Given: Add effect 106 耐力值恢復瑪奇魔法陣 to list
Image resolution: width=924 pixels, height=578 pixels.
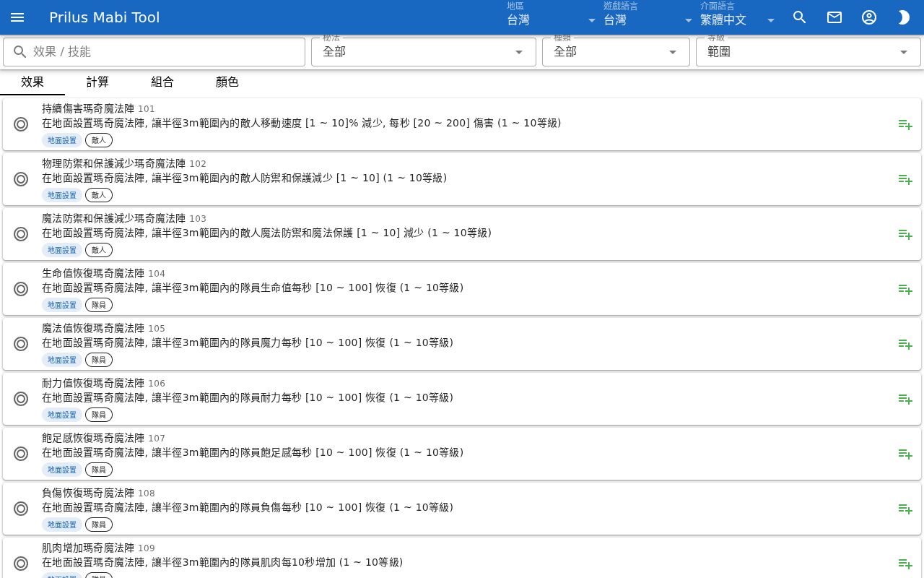Looking at the screenshot, I should pos(905,399).
